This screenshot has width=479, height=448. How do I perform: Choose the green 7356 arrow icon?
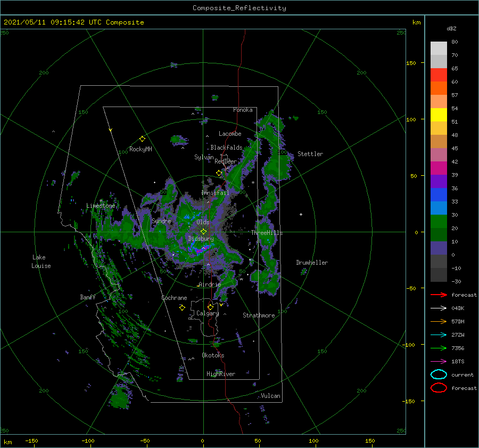coord(439,348)
